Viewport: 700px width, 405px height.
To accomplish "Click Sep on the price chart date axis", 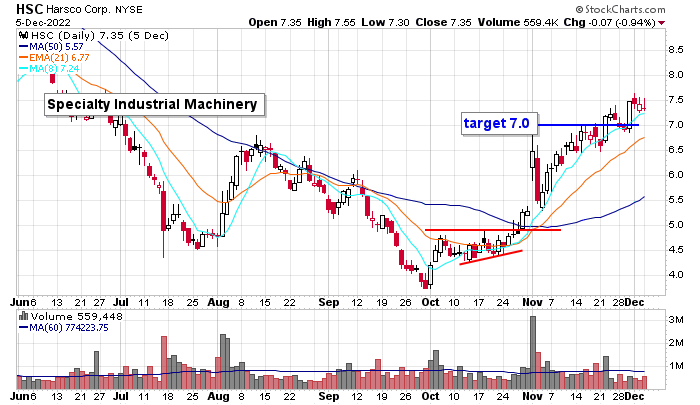I will tap(329, 302).
